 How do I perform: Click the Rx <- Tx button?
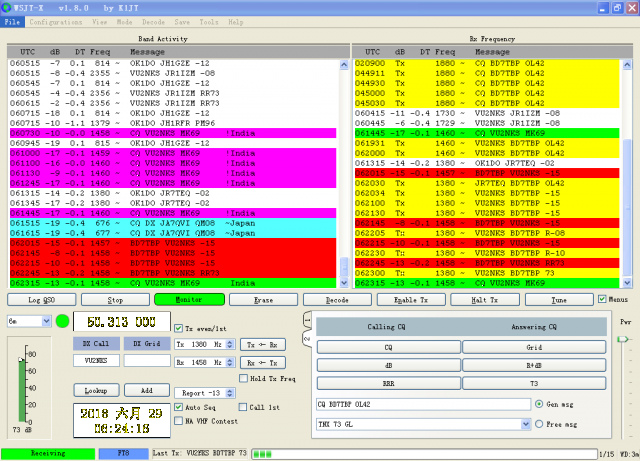pos(262,363)
